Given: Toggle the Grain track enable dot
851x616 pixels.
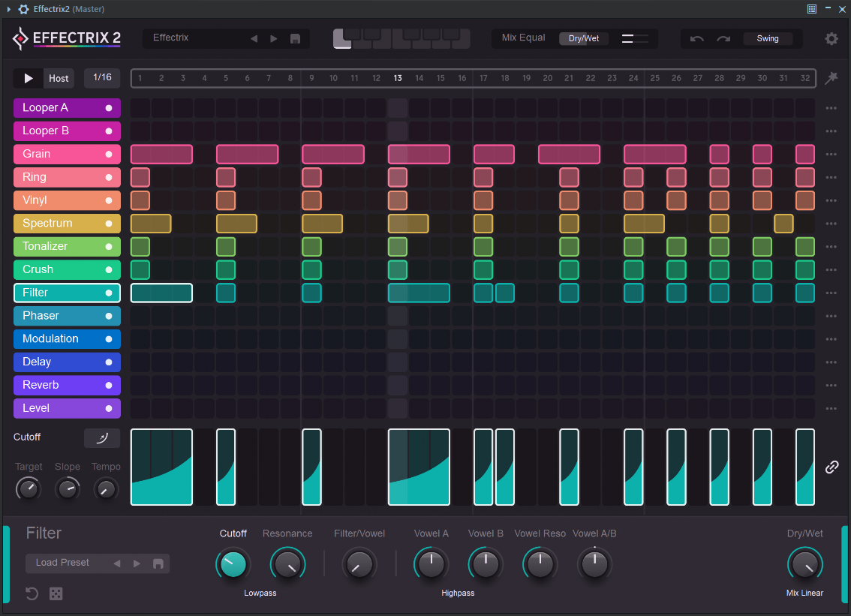Looking at the screenshot, I should (109, 154).
